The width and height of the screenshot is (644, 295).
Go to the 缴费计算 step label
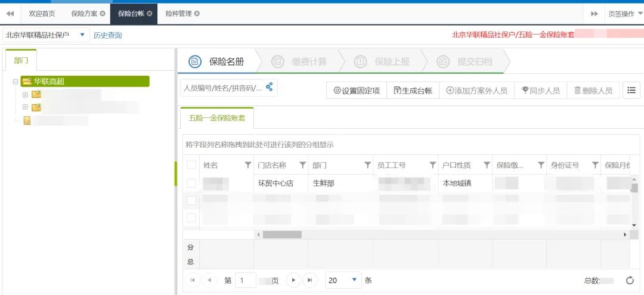[x=309, y=61]
